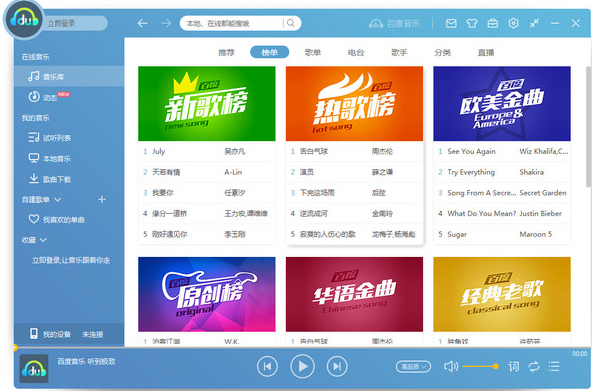The image size is (592, 391).
Task: Click artist A-Lin
Action: pyautogui.click(x=233, y=172)
